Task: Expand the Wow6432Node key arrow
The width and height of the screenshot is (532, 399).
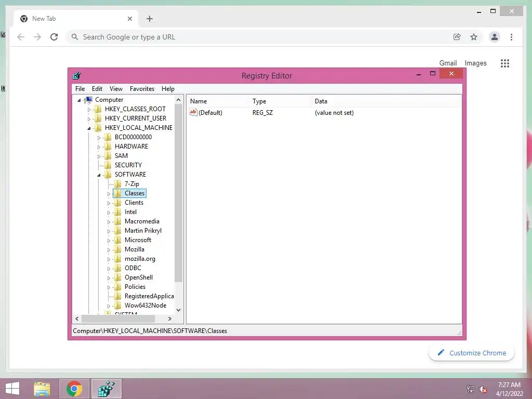Action: pyautogui.click(x=109, y=306)
